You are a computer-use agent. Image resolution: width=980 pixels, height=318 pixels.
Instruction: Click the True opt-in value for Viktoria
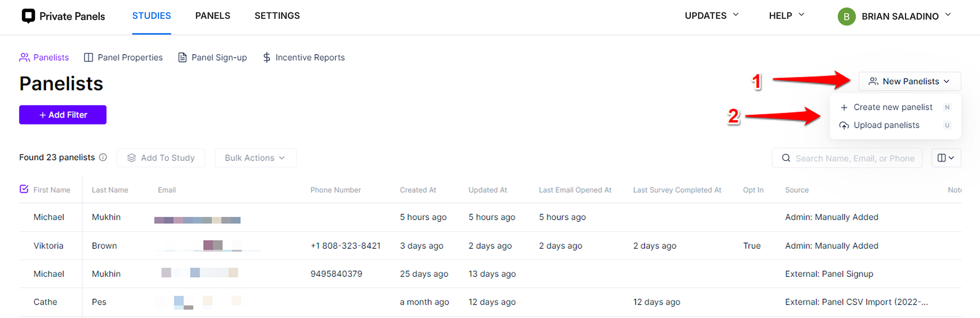click(752, 246)
